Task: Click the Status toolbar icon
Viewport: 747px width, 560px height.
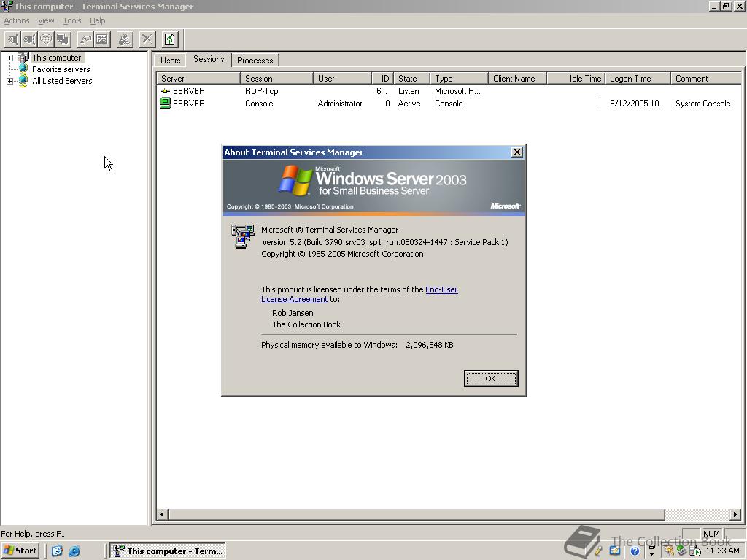Action: (x=102, y=39)
